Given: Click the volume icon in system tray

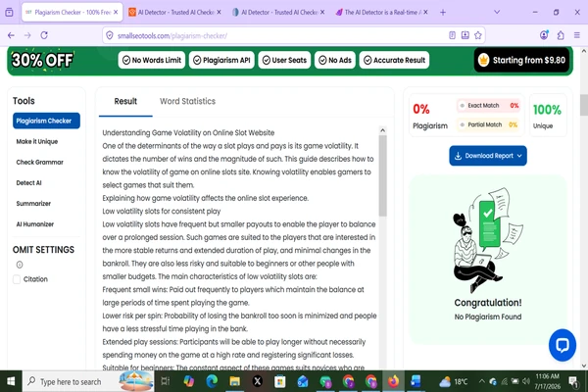Looking at the screenshot, I should point(525,381).
